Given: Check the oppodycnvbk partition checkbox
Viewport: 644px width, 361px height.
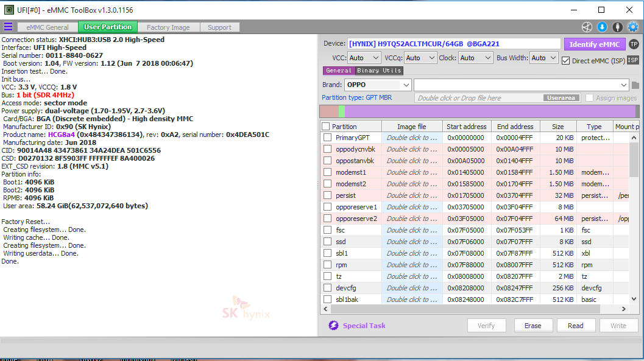Looking at the screenshot, I should pos(327,149).
